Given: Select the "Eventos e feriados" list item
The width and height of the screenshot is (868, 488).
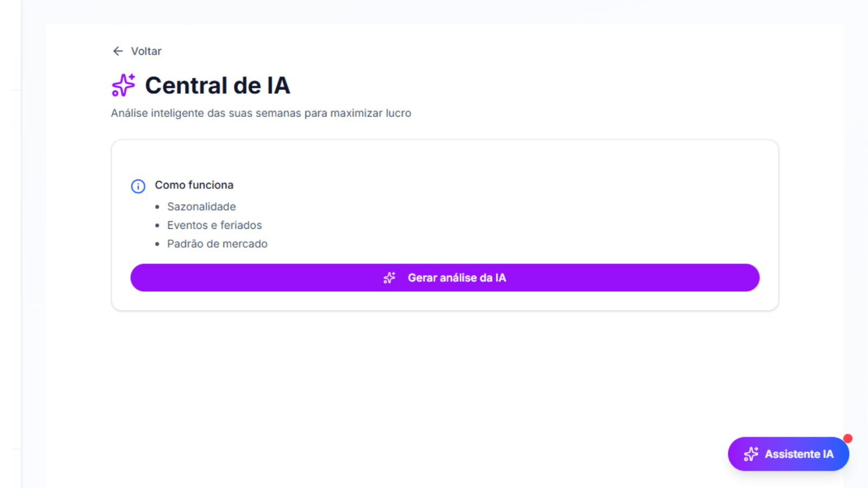Looking at the screenshot, I should coord(214,225).
